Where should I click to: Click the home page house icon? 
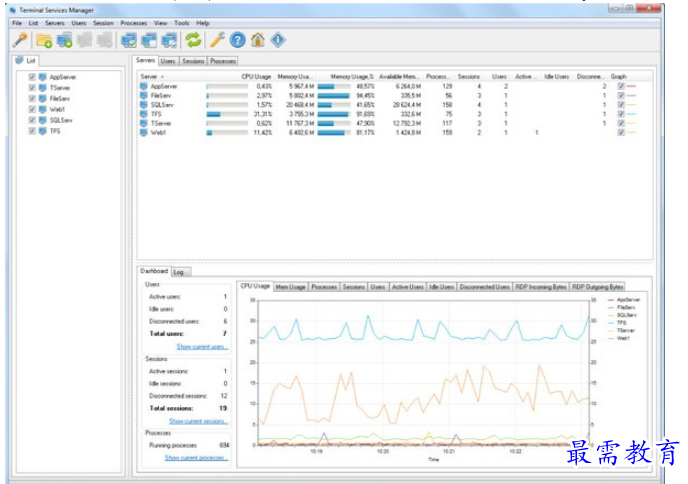click(x=258, y=40)
